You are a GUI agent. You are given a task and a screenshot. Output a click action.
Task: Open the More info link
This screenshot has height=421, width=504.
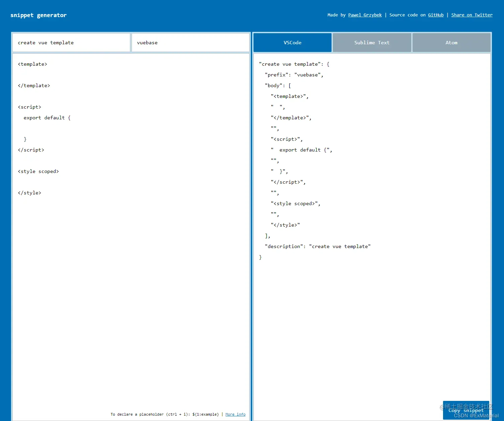(x=235, y=414)
